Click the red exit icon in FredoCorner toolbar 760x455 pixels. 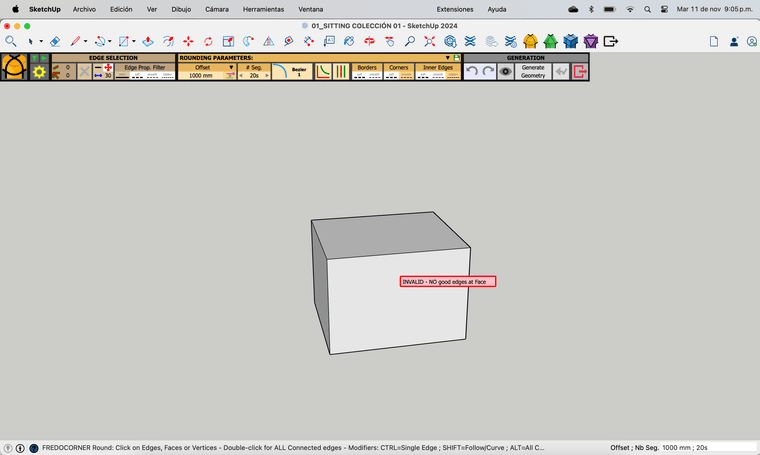(579, 72)
